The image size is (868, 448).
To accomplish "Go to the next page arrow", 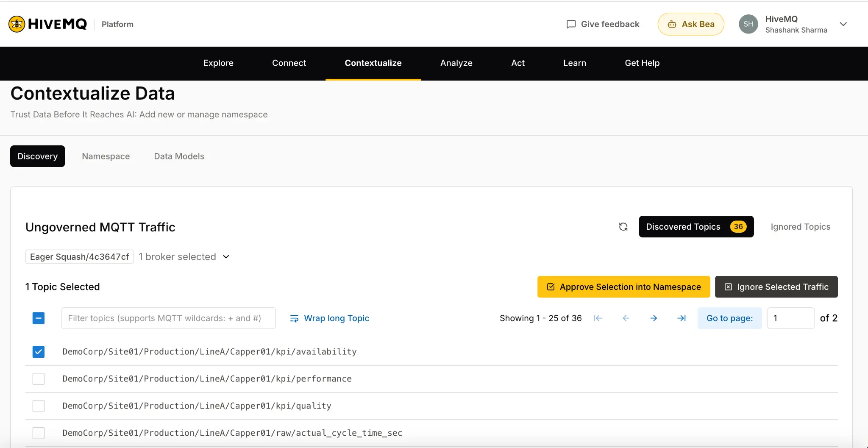I will (654, 318).
